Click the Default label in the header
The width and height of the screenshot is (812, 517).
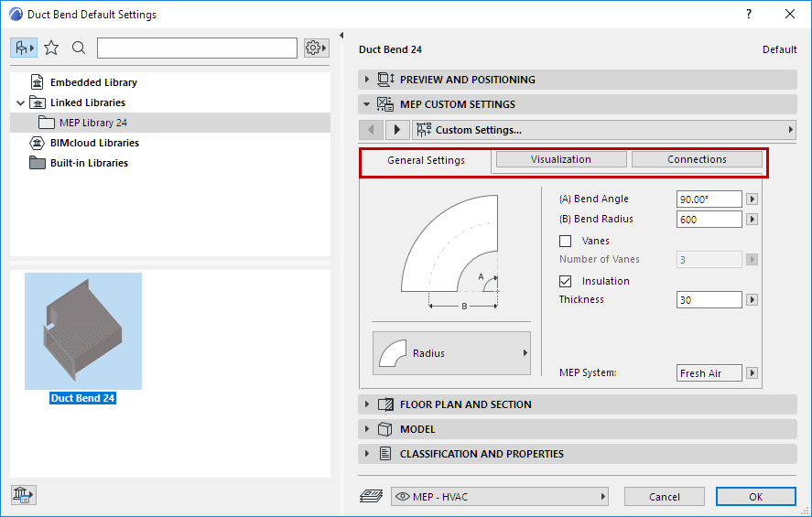tap(779, 49)
